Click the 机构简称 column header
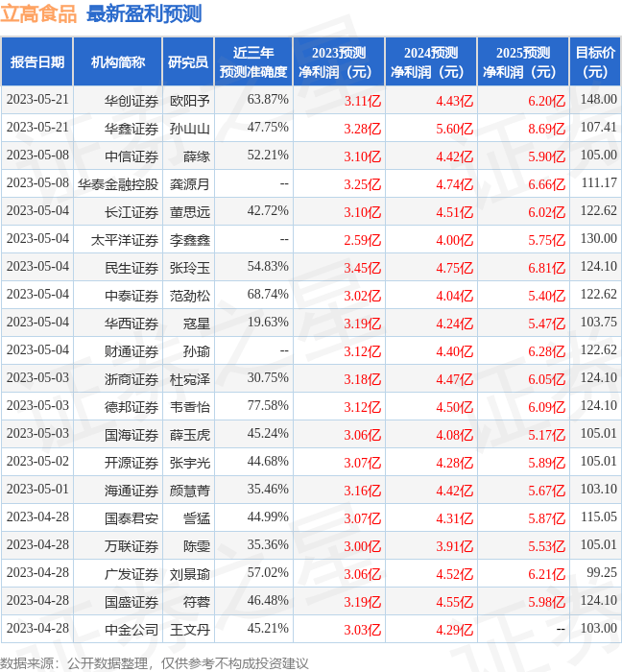622x672 pixels. point(118,61)
